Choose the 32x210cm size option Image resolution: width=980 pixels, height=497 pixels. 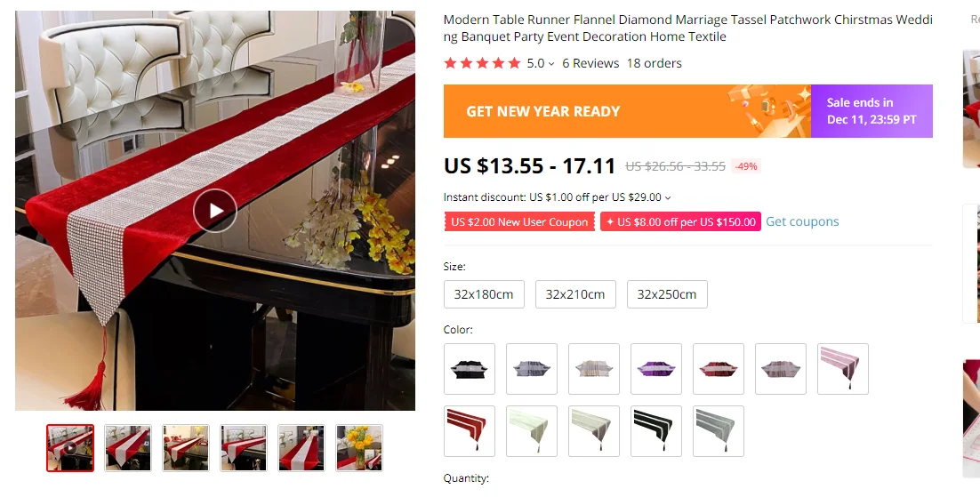coord(575,294)
